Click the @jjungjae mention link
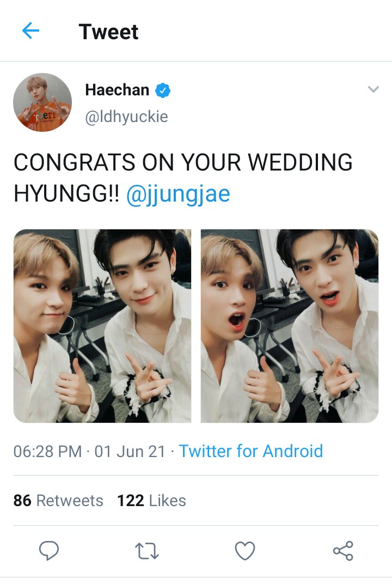 pos(179,194)
